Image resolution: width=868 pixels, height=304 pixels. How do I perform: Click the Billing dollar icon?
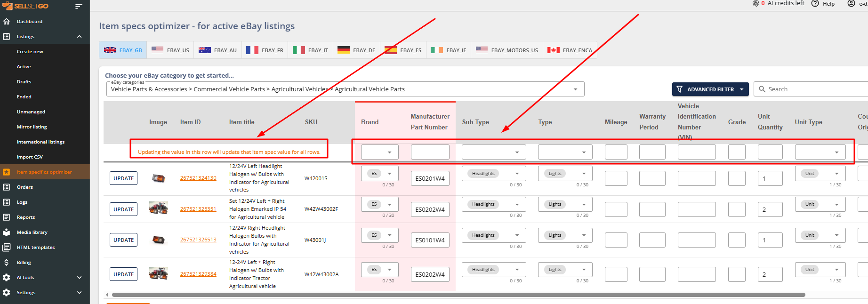click(x=7, y=263)
